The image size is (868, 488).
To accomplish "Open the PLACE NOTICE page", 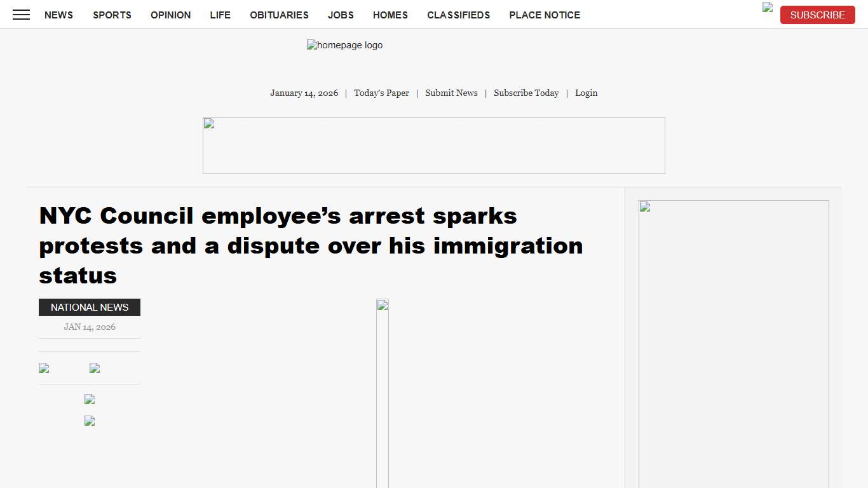I will [x=545, y=15].
